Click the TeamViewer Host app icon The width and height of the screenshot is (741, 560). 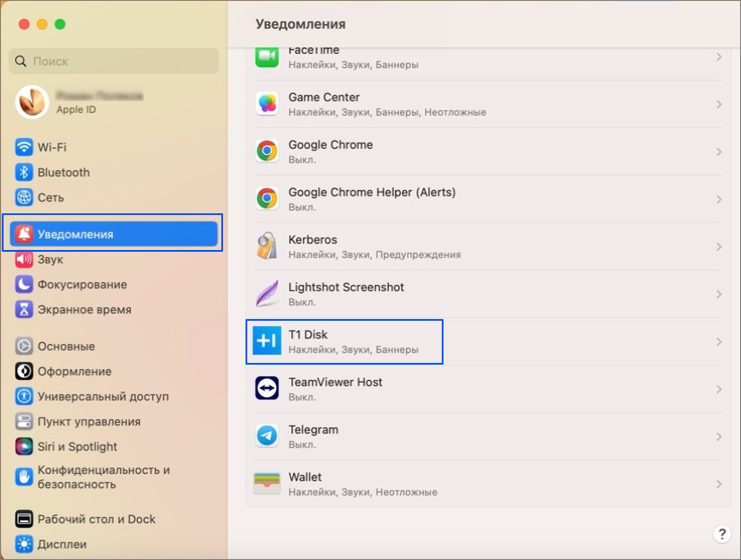coord(267,389)
